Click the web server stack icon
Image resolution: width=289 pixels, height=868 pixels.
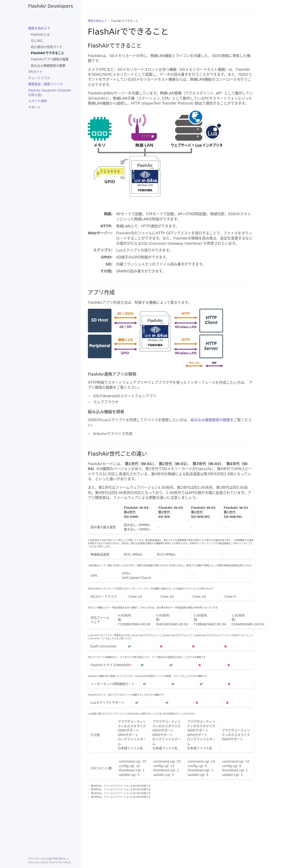tap(188, 126)
